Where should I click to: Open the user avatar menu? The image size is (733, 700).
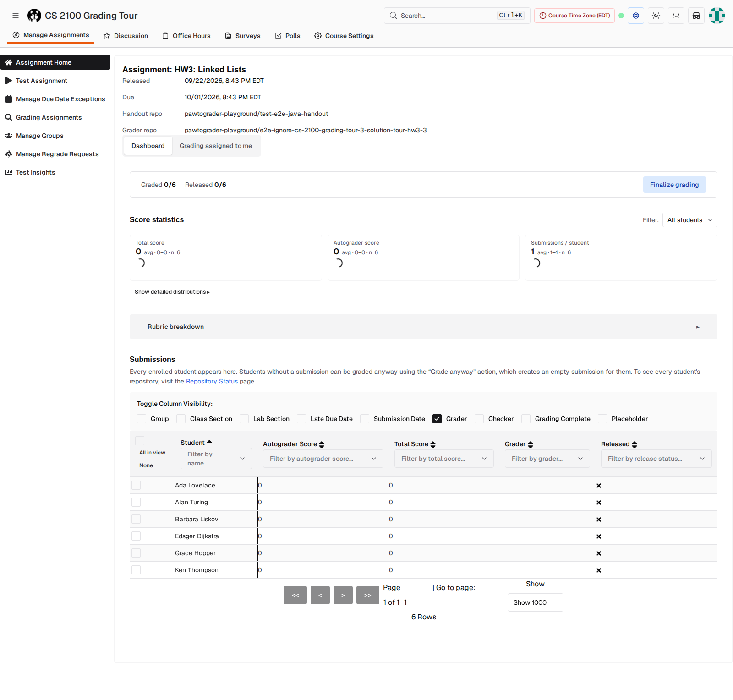[x=717, y=16]
